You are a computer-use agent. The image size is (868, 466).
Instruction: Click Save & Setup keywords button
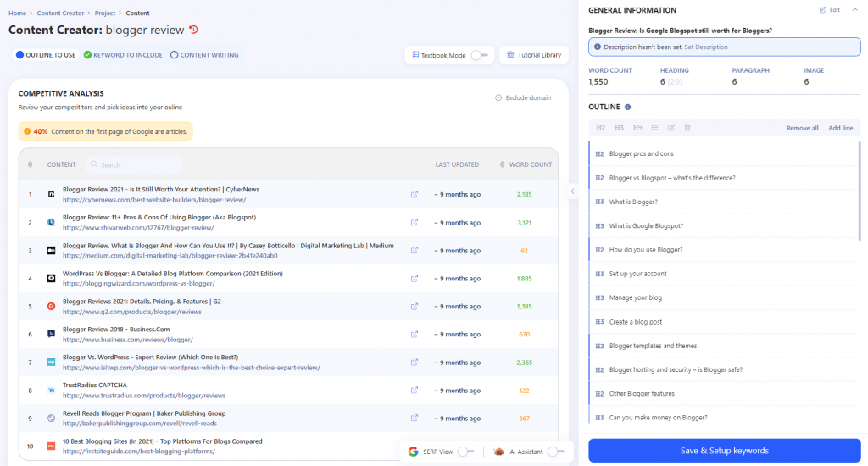[x=725, y=451]
